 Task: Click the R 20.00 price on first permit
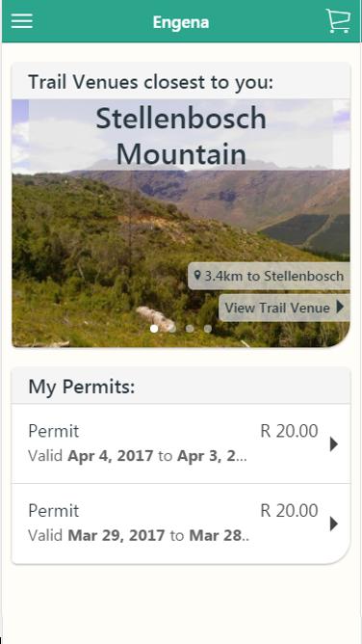pyautogui.click(x=290, y=431)
